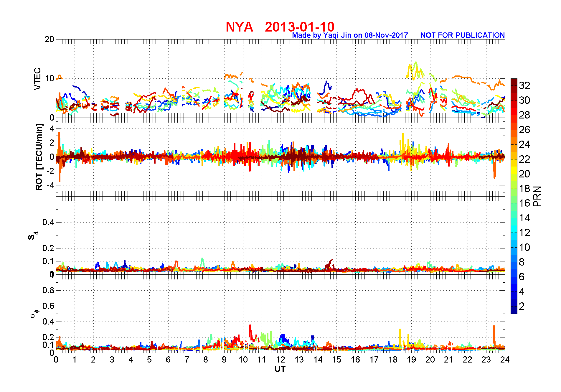Screen dimensions: 561x392
Task: Click the UT axis tick label 3
Action: point(112,360)
